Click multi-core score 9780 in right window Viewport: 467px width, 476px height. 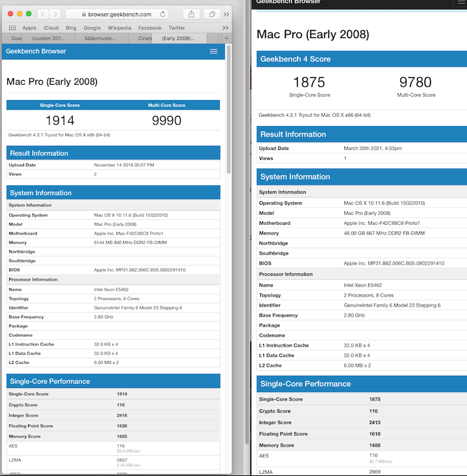416,82
